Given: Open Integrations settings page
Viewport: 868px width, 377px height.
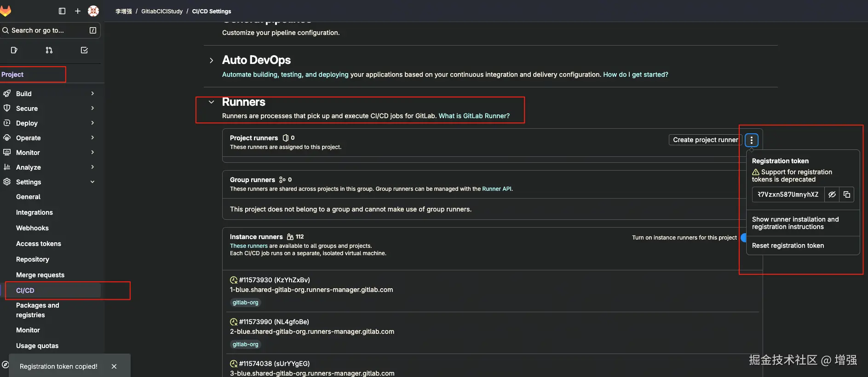Looking at the screenshot, I should 34,212.
